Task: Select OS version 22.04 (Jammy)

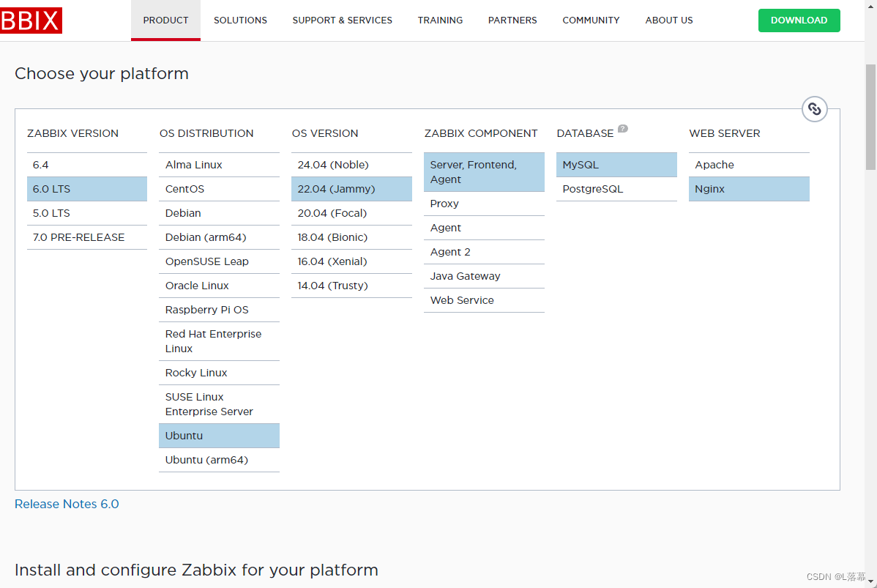Action: (x=352, y=189)
